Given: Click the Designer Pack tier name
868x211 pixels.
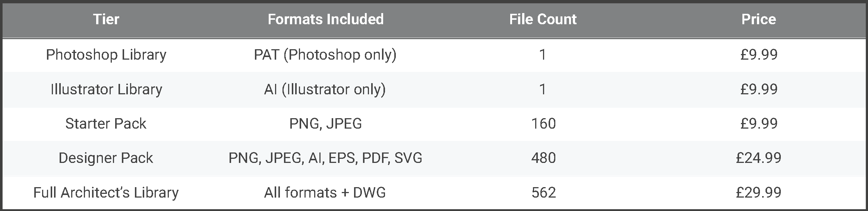Looking at the screenshot, I should 106,158.
